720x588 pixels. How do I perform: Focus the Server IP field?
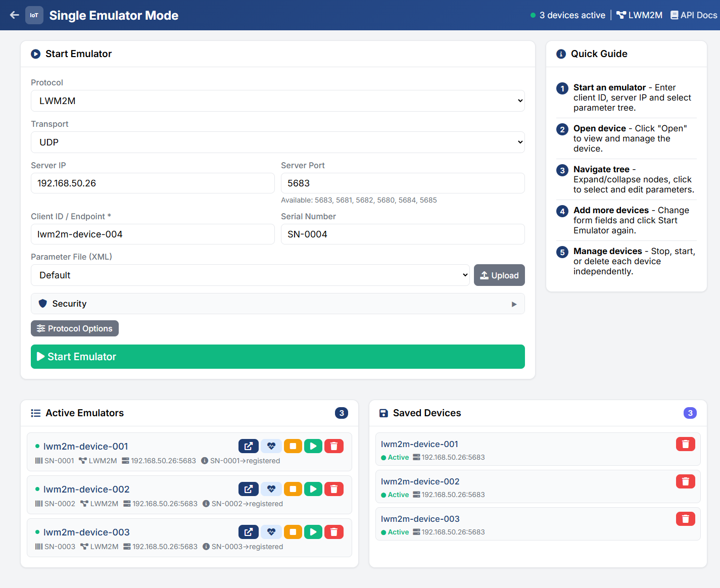153,183
